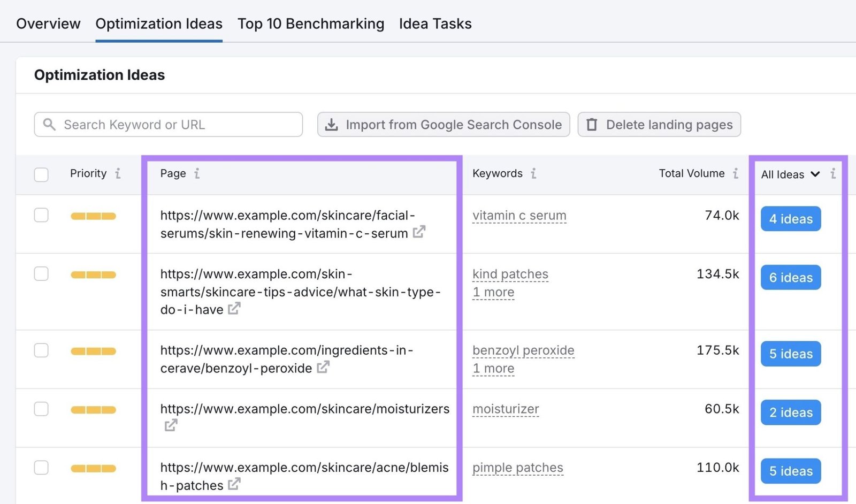856x504 pixels.
Task: Click the 2 ideas button
Action: (x=791, y=413)
